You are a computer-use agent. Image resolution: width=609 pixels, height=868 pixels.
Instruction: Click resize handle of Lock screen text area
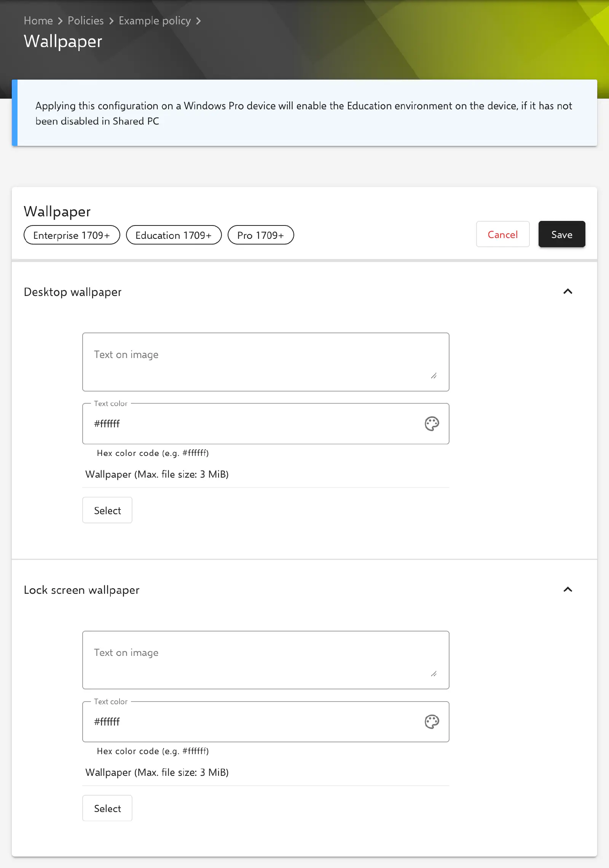(434, 674)
